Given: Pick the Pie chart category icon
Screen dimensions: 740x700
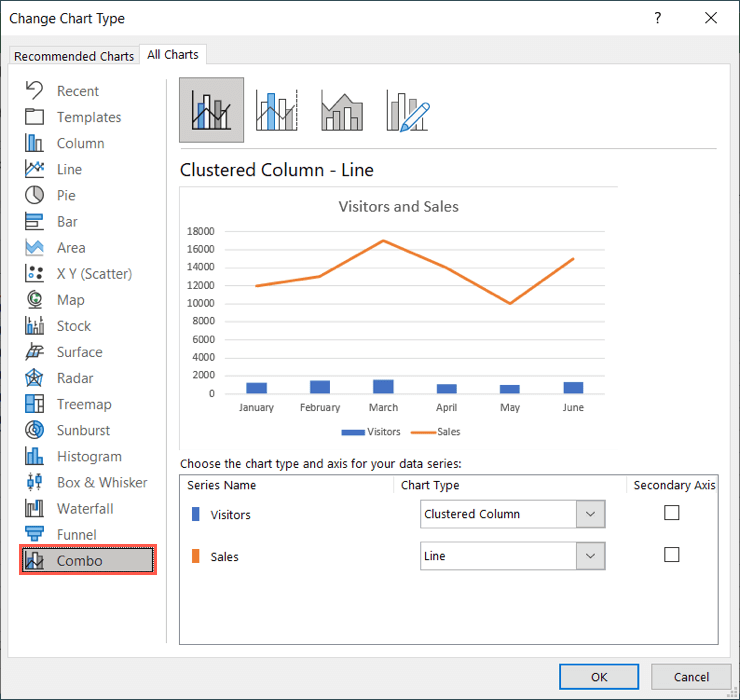Looking at the screenshot, I should pos(34,195).
